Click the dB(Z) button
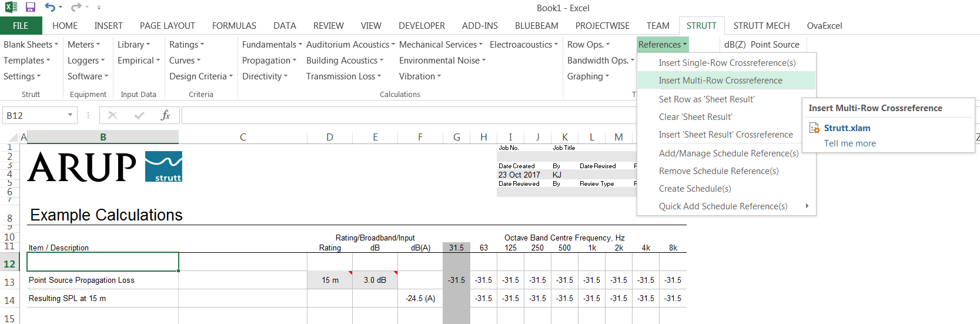Viewport: 980px width, 324px height. pos(735,45)
